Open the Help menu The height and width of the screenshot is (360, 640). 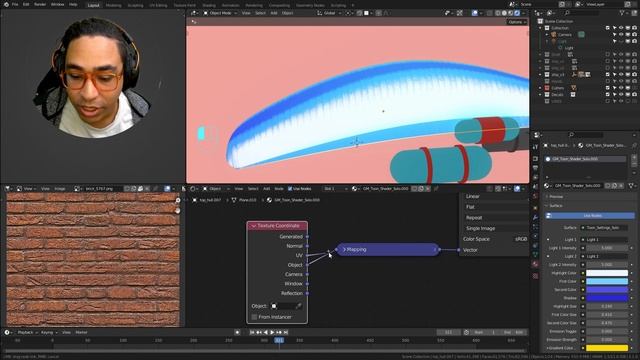[73, 4]
